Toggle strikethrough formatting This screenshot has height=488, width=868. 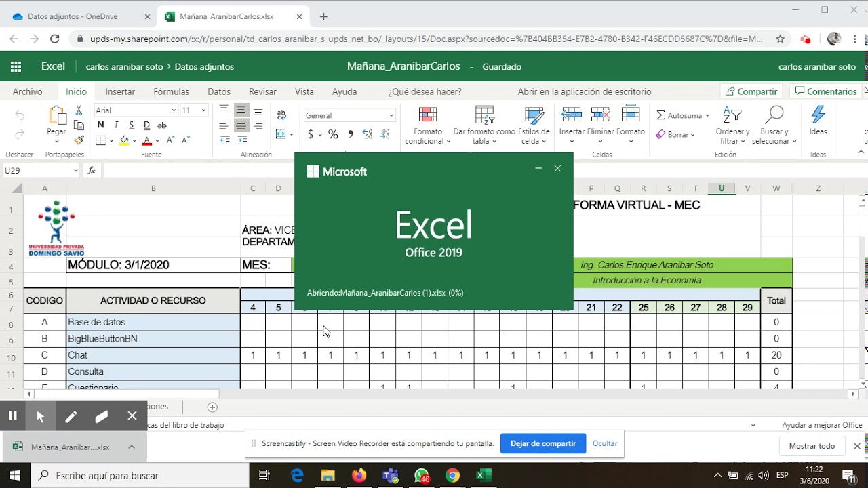(162, 125)
